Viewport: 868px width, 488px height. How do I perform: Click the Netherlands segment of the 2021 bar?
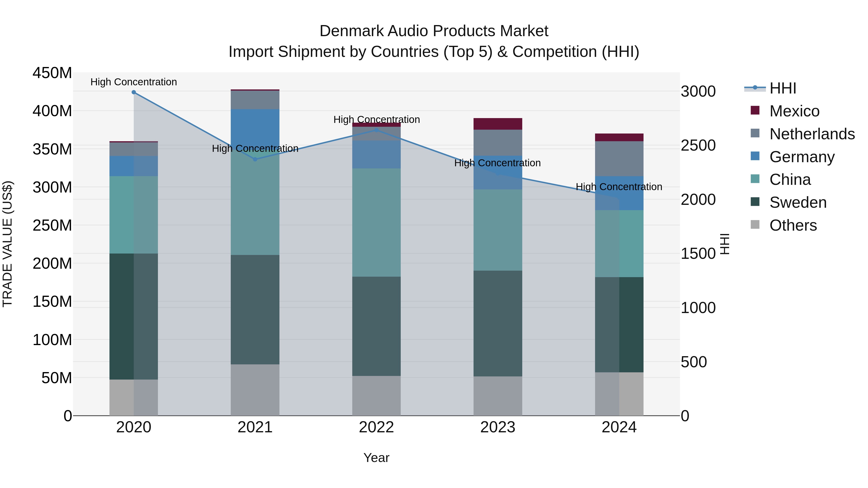click(255, 100)
